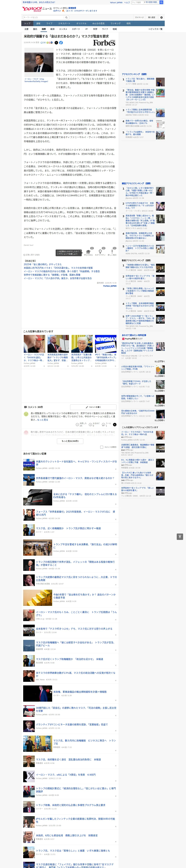This screenshot has width=186, height=868.
Task: Open 購入履歴 link
Action: coord(152,18)
